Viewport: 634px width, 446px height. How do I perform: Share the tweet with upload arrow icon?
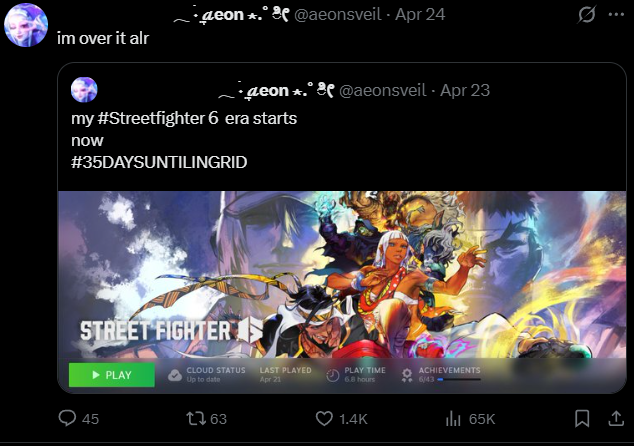pos(616,419)
